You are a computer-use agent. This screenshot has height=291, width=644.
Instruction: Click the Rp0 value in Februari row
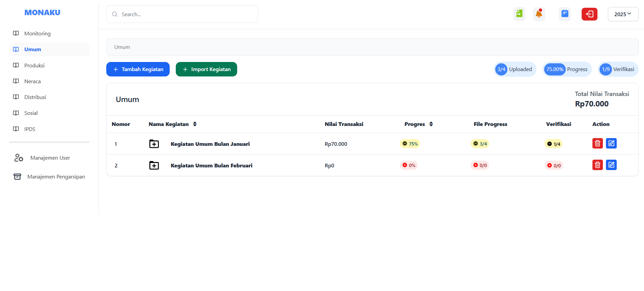[x=330, y=166]
